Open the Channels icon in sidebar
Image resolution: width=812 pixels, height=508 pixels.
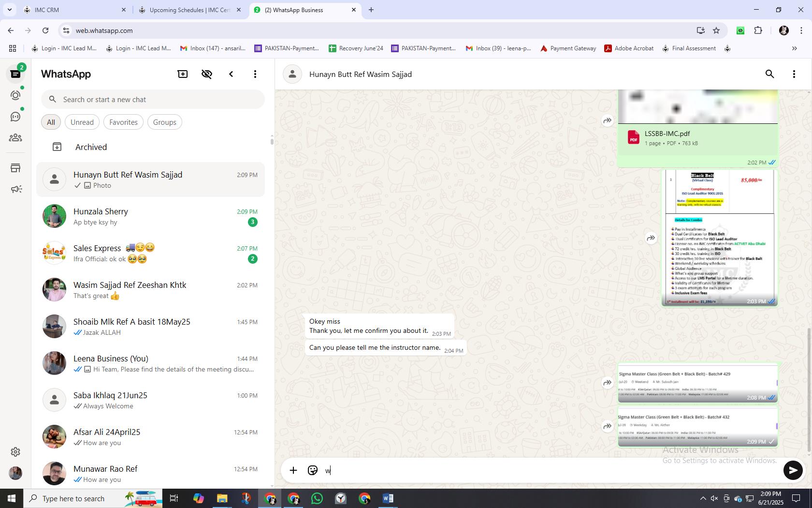click(x=15, y=117)
